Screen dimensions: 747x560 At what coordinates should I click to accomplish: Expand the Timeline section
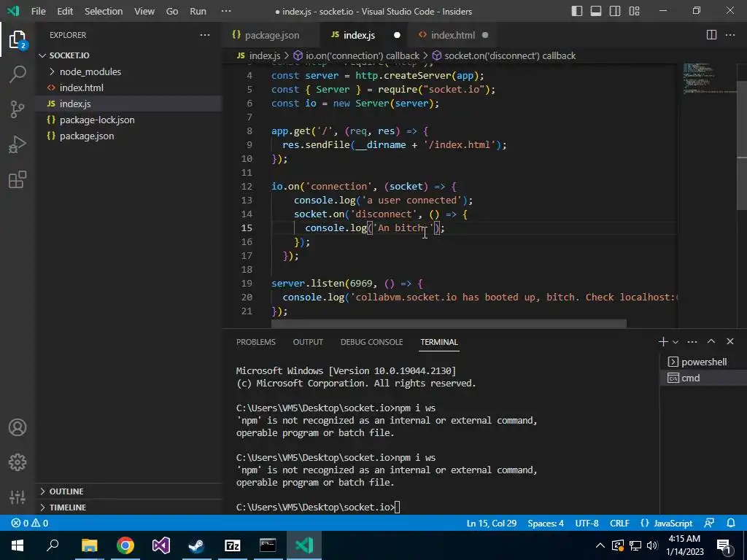pyautogui.click(x=128, y=507)
